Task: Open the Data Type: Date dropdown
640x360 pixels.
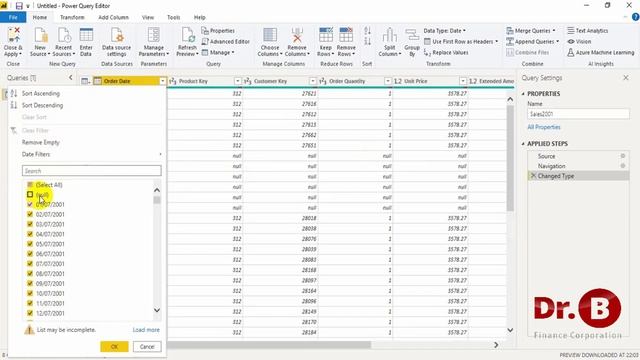Action: [444, 31]
